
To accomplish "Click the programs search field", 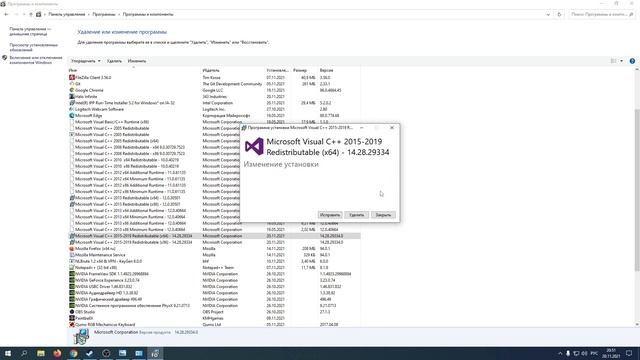I will tap(601, 14).
